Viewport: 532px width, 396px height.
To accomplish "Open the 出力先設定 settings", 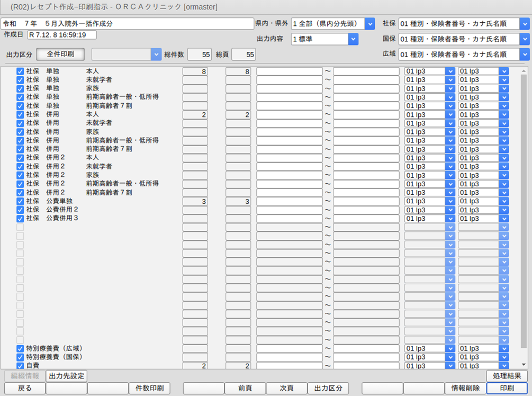I will [67, 376].
